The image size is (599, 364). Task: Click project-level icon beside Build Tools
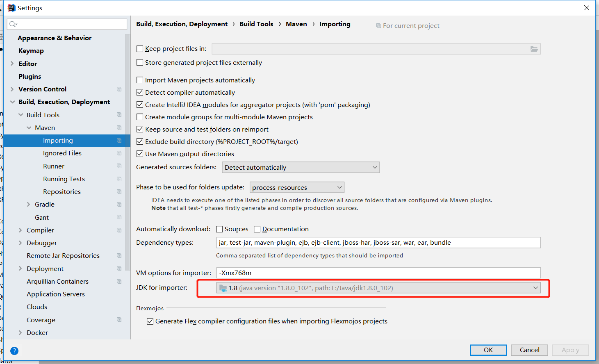tap(119, 115)
